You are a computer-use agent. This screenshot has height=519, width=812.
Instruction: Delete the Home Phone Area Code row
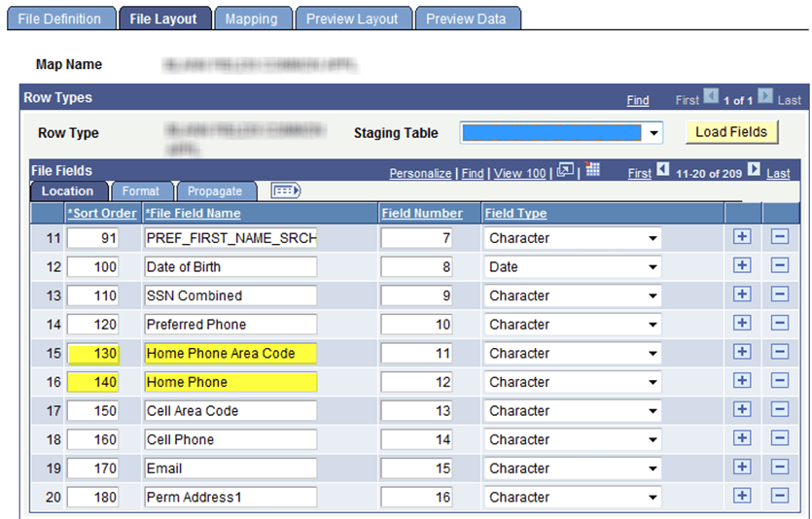(x=779, y=352)
